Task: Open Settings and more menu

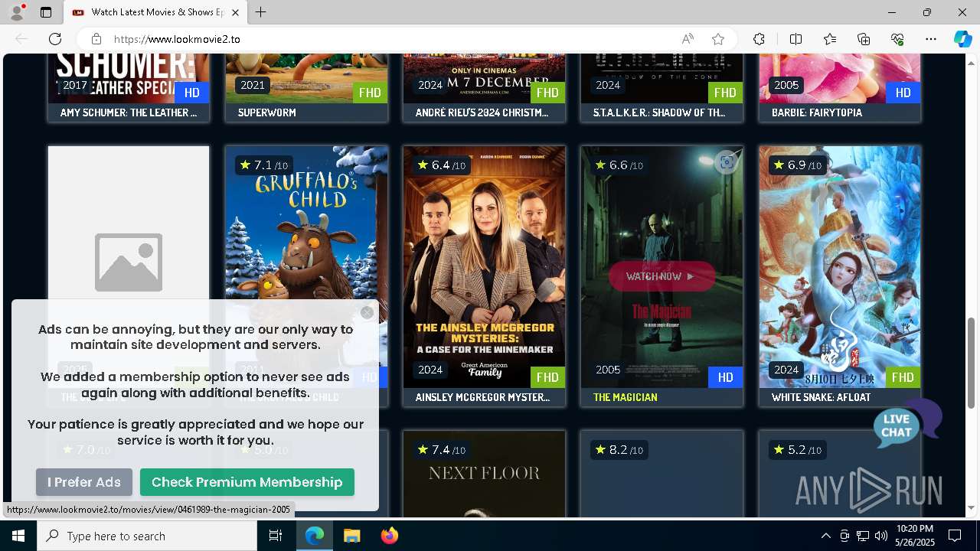Action: (931, 39)
